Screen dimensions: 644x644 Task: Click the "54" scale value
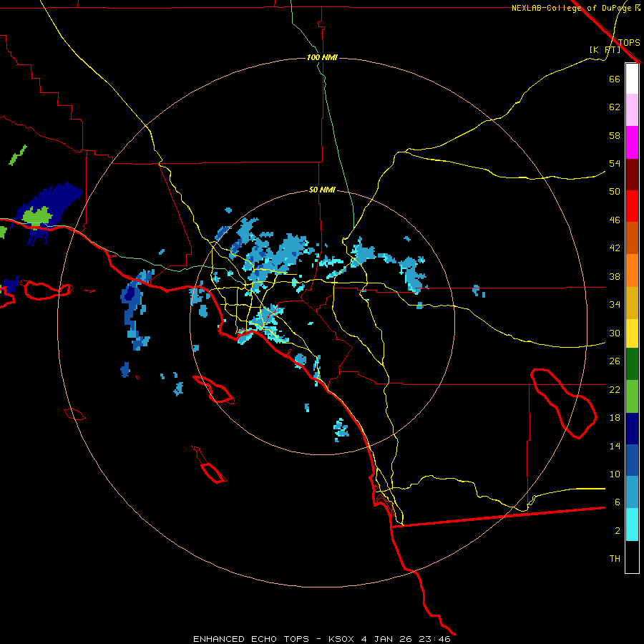point(615,163)
